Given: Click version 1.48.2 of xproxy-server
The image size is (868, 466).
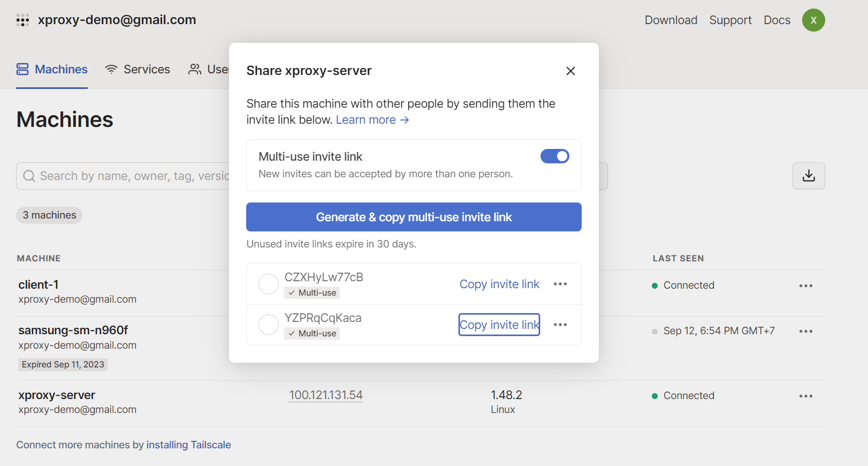Looking at the screenshot, I should click(506, 395).
